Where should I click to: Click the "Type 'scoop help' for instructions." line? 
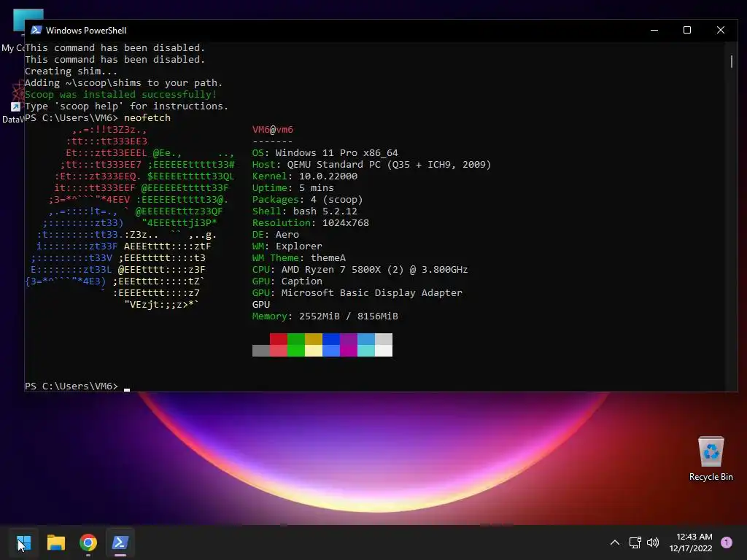(127, 106)
